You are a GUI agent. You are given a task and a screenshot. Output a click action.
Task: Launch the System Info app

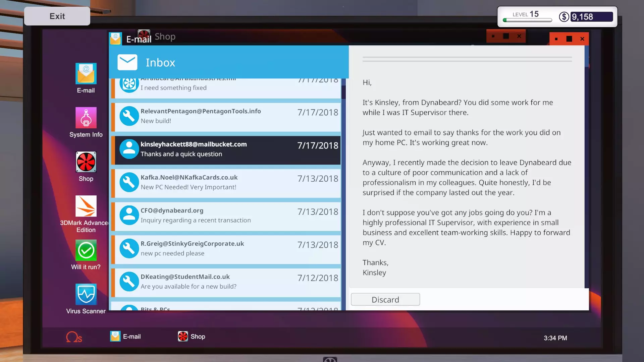pos(86,118)
